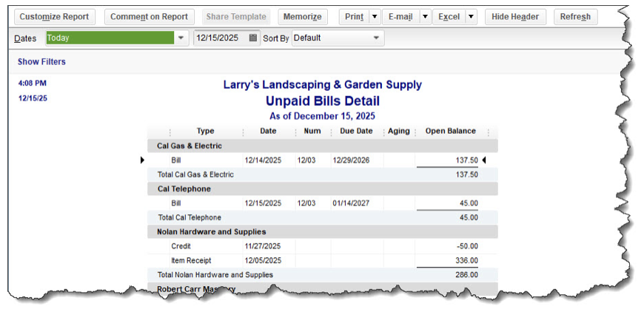Image resolution: width=644 pixels, height=309 pixels.
Task: Click the Due Date column header
Action: (356, 132)
